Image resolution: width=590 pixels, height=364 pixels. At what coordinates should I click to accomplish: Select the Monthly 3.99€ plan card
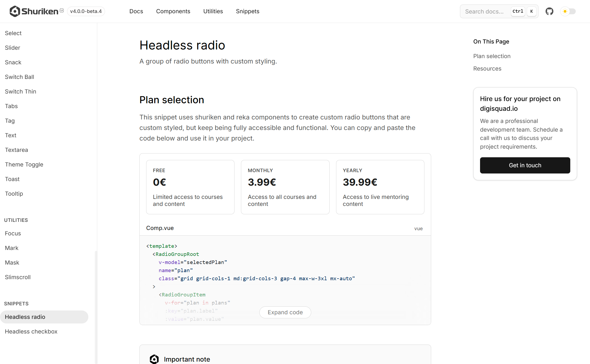click(x=285, y=187)
